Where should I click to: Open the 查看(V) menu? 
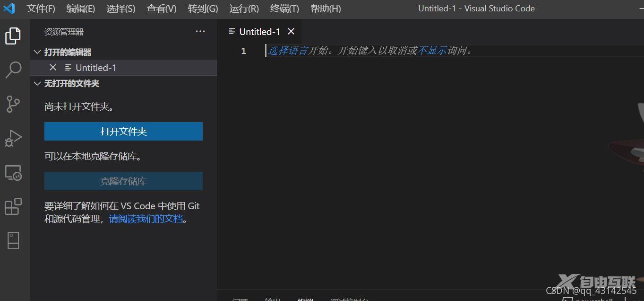162,9
